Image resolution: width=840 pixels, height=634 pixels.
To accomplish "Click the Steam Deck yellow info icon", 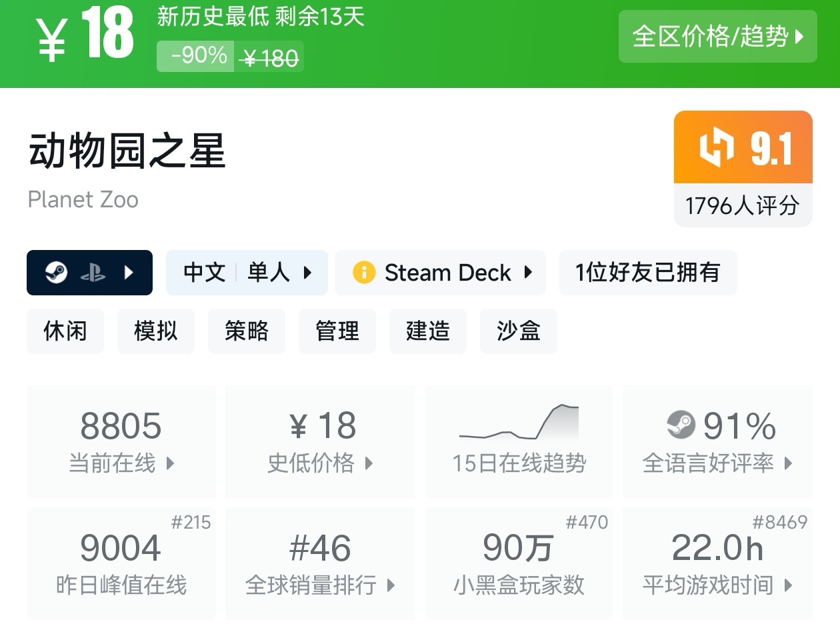I will pyautogui.click(x=364, y=273).
